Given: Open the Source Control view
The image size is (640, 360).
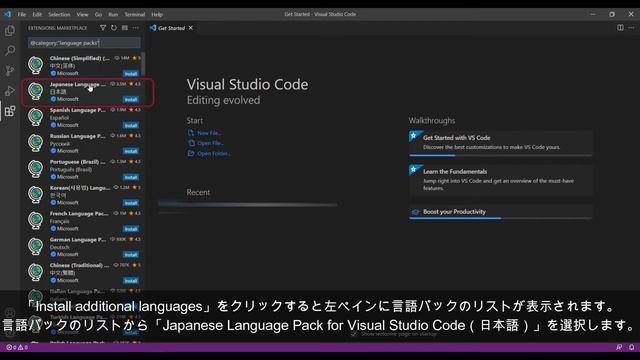Looking at the screenshot, I should pos(10,70).
